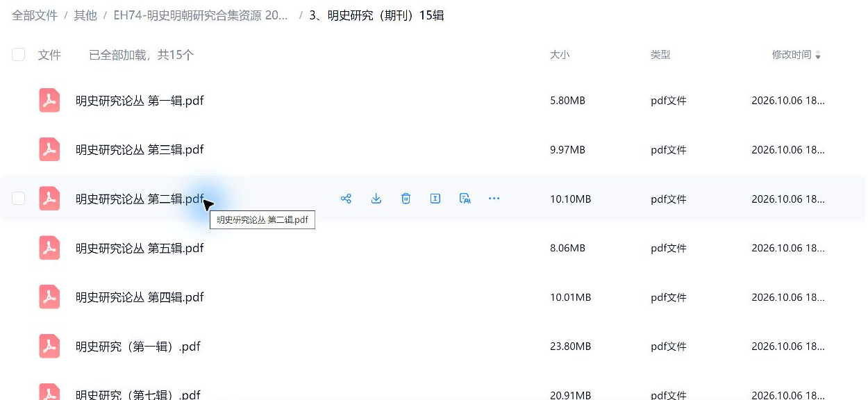The width and height of the screenshot is (868, 400).
Task: Click PDF icon of 明史研究（第一辑）.pdf
Action: point(49,346)
